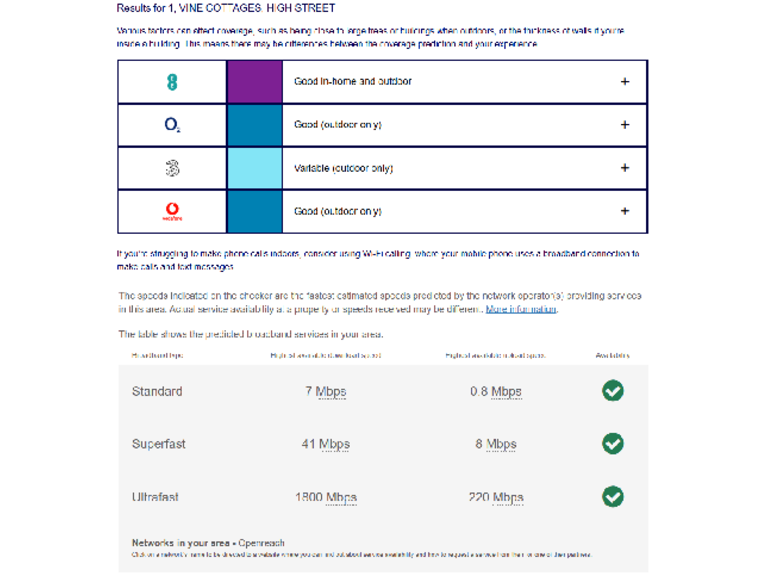
Task: Click the Standard broadband availability checkmark
Action: point(613,391)
